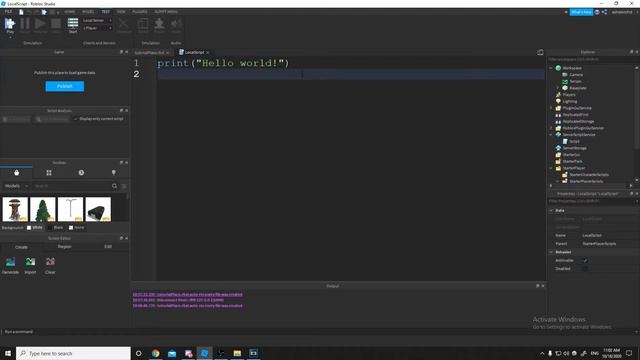Click the new file icon in quick access bar
This screenshot has height=360, width=640.
pos(21,12)
